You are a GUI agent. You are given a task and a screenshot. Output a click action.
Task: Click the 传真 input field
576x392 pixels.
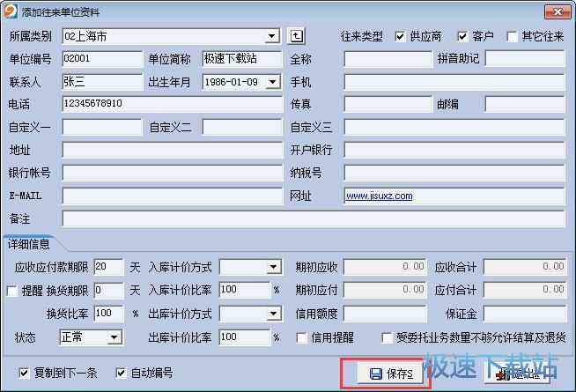pyautogui.click(x=388, y=104)
